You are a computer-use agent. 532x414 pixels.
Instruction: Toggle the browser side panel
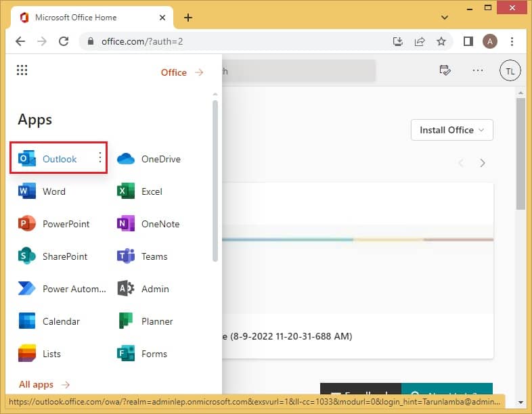[468, 41]
